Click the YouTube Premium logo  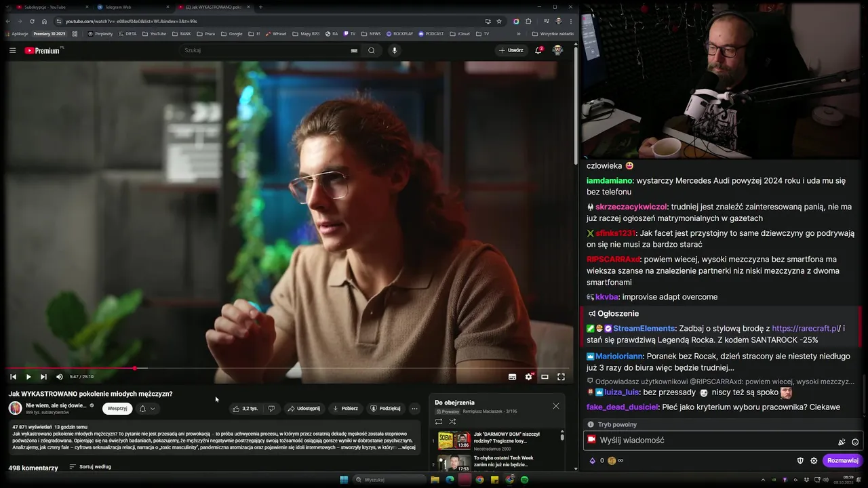pyautogui.click(x=42, y=50)
